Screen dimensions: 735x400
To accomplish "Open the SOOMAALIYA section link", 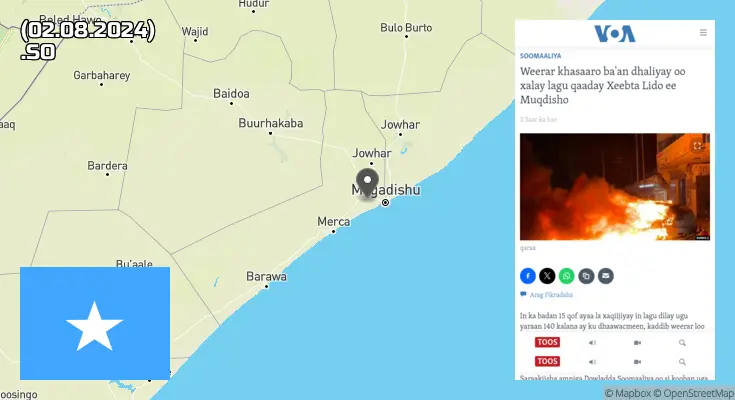I will 540,56.
